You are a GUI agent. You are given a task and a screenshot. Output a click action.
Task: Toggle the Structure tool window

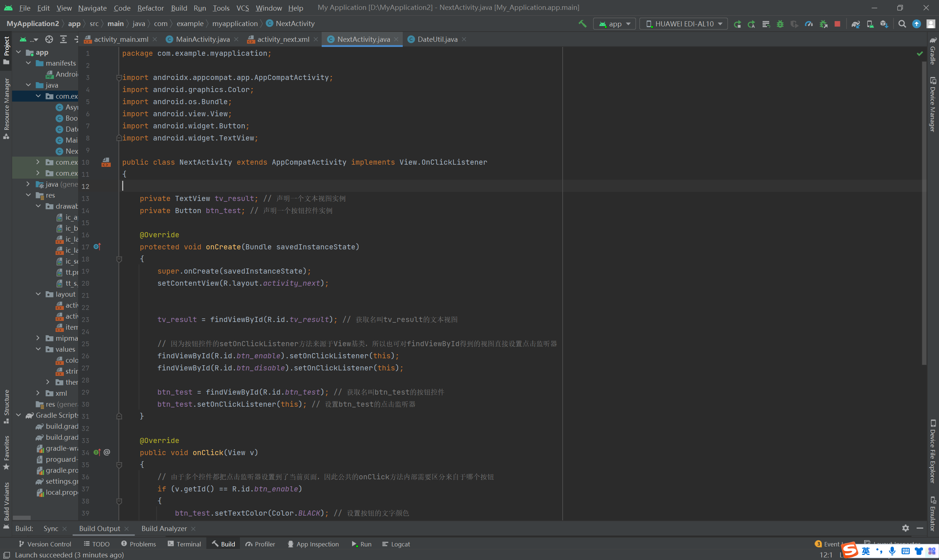point(6,406)
